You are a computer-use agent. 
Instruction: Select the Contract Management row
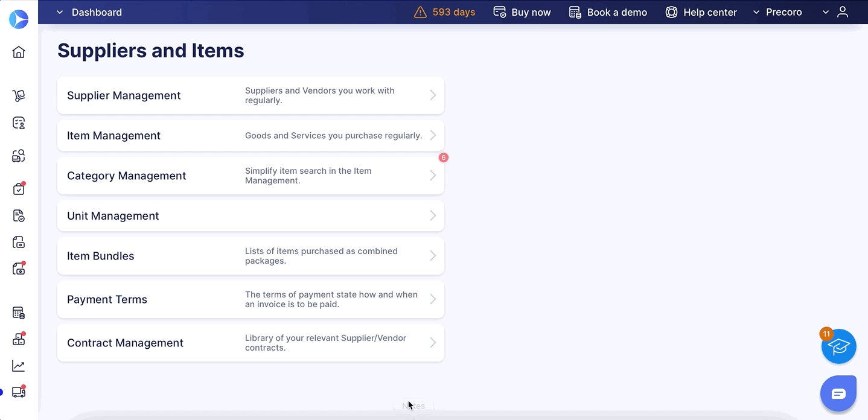coord(251,343)
